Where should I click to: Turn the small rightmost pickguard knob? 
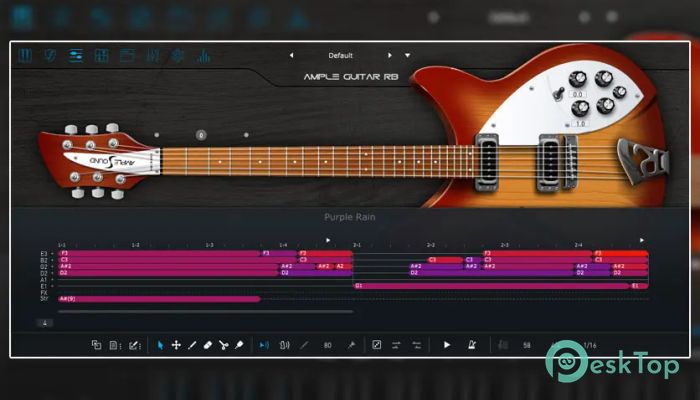point(620,92)
